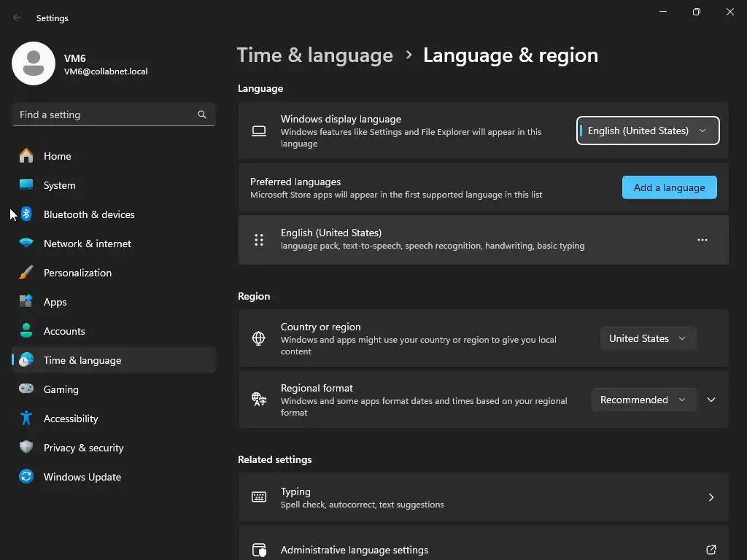Click the Windows Update icon
Image resolution: width=747 pixels, height=560 pixels.
26,477
